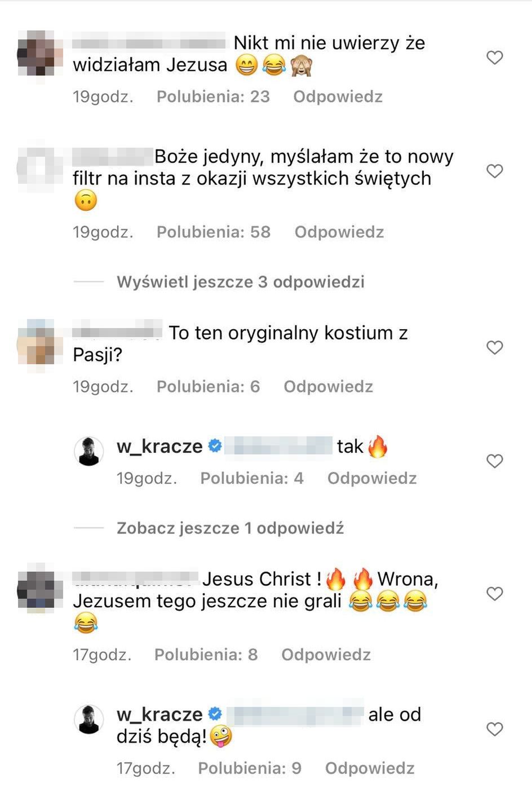Screen dimensions: 532x787
Task: Reply to the 'kostium z Pasji' comment
Action: [328, 386]
